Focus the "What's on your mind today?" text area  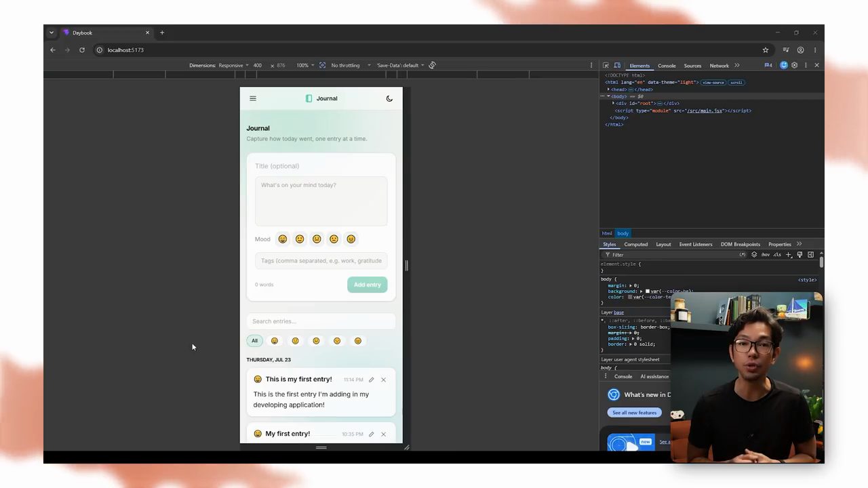tap(321, 201)
